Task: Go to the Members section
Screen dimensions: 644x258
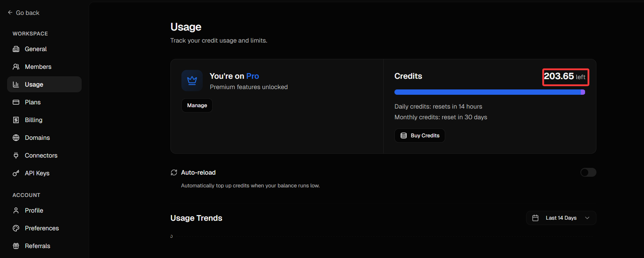Action: 44,67
